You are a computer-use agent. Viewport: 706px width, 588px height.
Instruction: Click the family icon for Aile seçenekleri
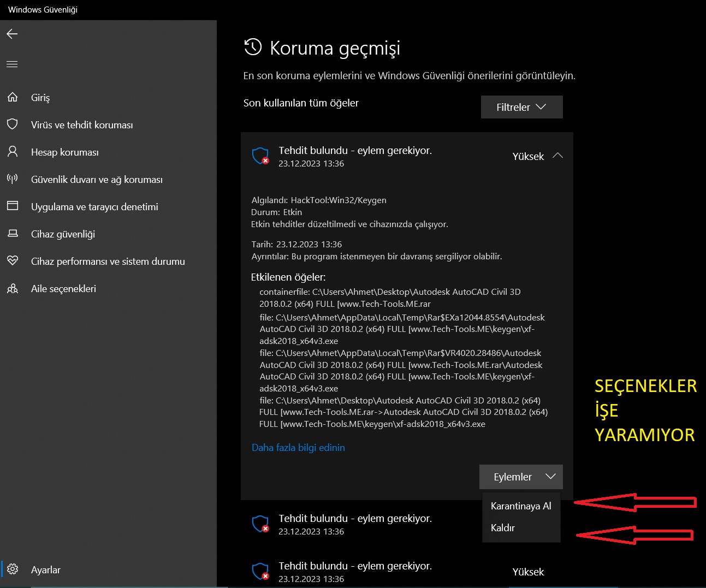[x=13, y=288]
